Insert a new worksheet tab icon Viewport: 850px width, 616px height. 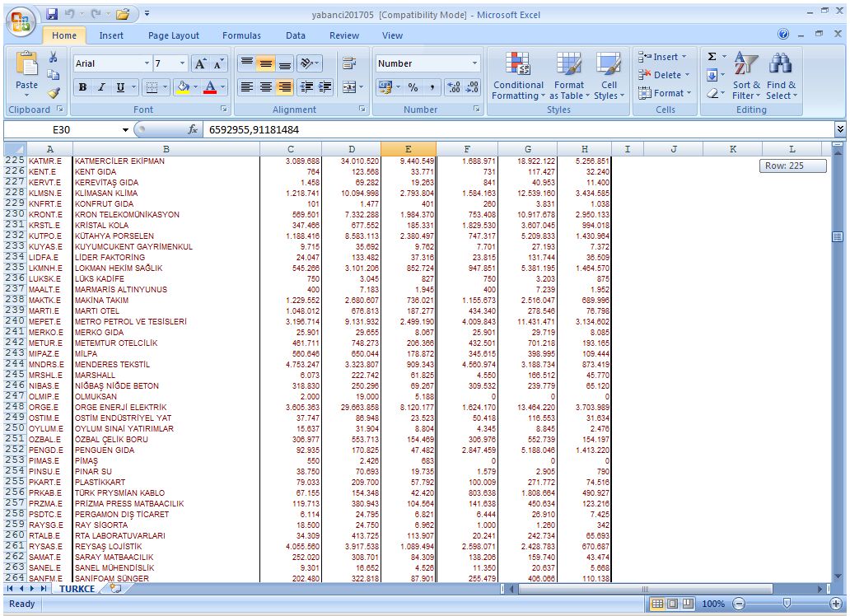[115, 588]
